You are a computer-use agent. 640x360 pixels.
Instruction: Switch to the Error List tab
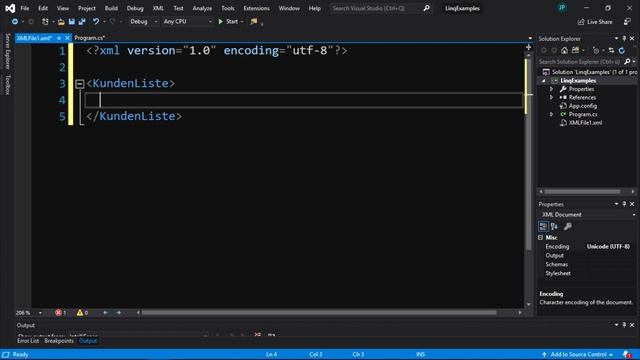(x=28, y=341)
